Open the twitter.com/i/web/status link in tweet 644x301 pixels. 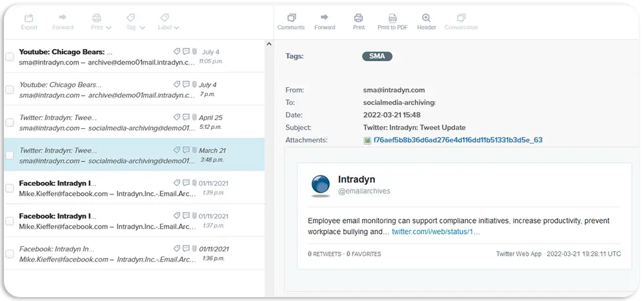coord(436,231)
